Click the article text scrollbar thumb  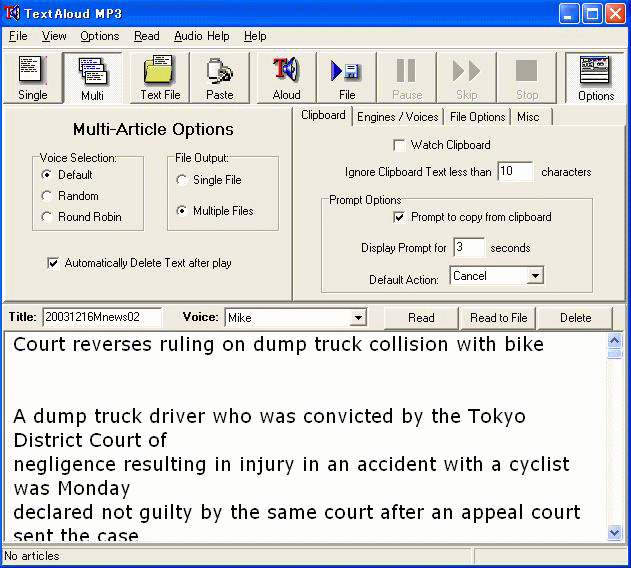click(x=615, y=354)
